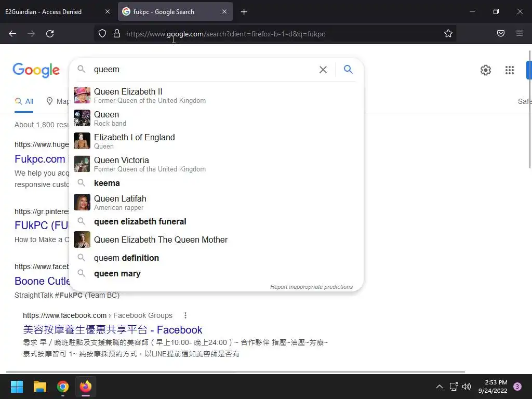Close the fukpc Google Search tab
The image size is (532, 399).
click(x=224, y=11)
